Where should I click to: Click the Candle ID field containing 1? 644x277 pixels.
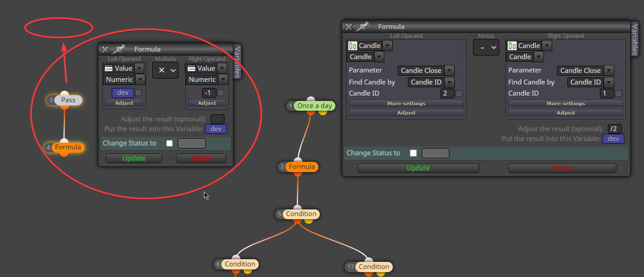click(x=607, y=93)
